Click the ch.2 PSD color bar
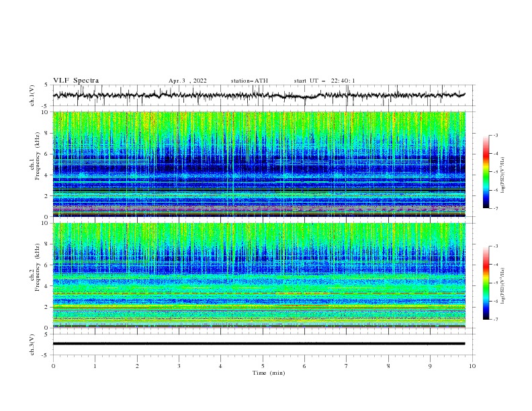This screenshot has height=411, width=532. click(486, 283)
